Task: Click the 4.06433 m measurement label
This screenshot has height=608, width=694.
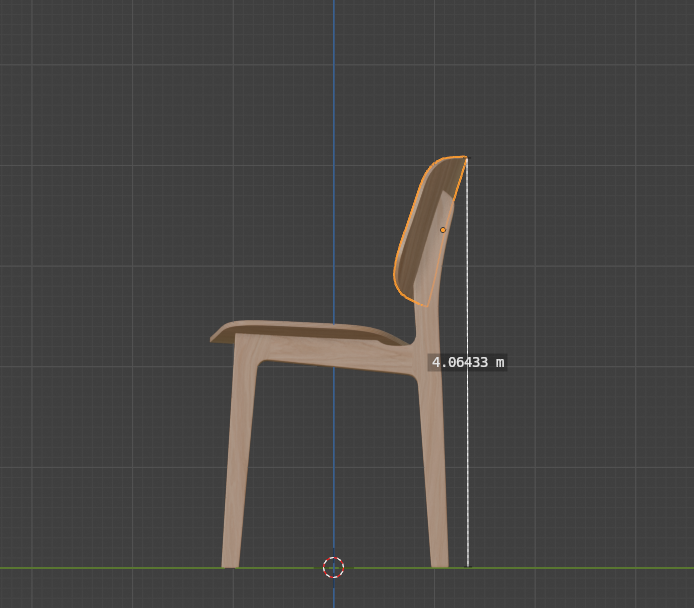Action: (x=467, y=362)
